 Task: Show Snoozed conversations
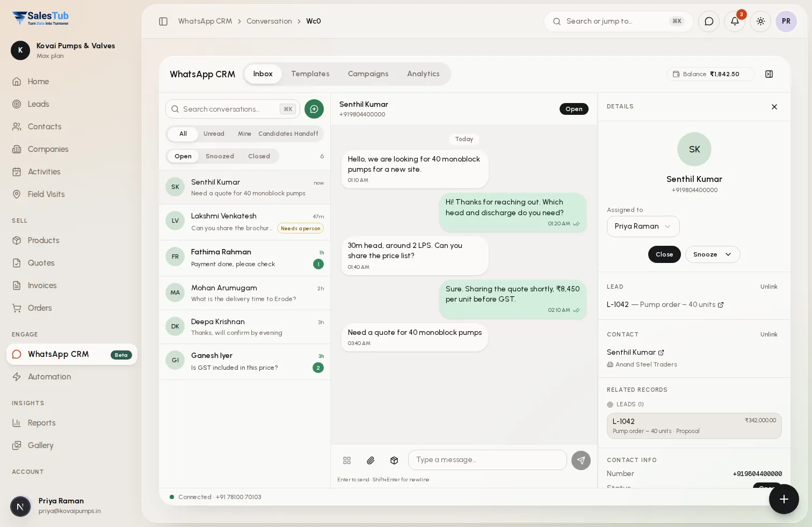click(220, 156)
